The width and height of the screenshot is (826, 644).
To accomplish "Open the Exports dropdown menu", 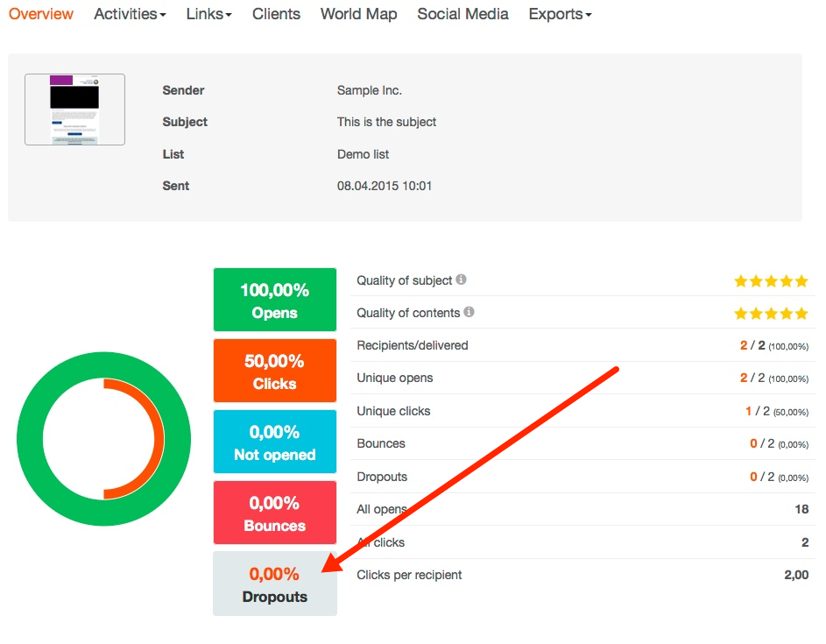I will (560, 14).
